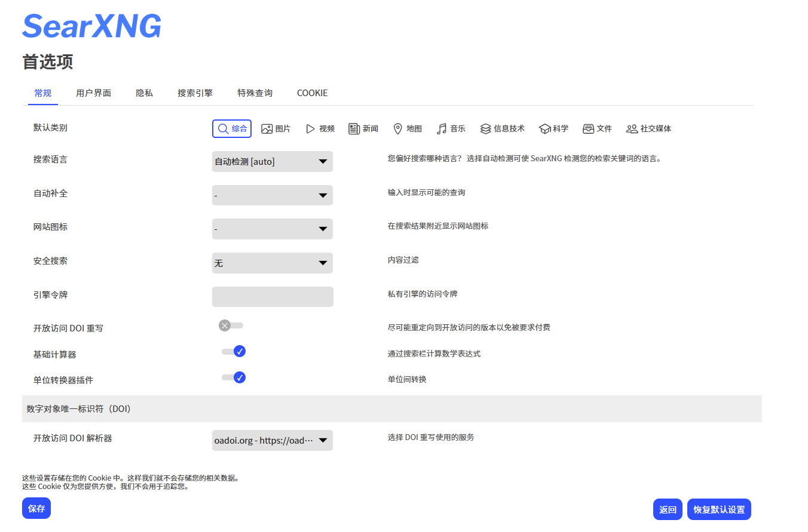Image resolution: width=808 pixels, height=532 pixels.
Task: Choose the 科学 (Science) category icon
Action: click(553, 128)
